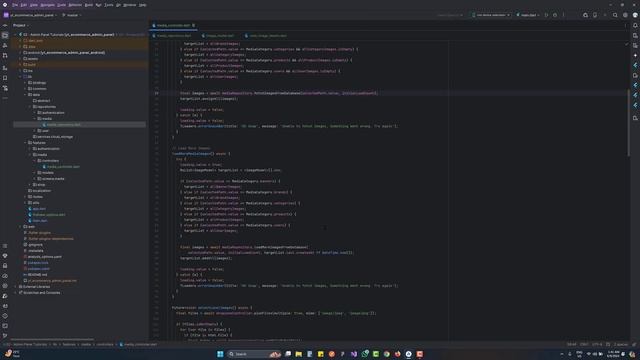Click UTF-8 encoding in status bar
Image resolution: width=640 pixels, height=360 pixels.
tap(597, 344)
